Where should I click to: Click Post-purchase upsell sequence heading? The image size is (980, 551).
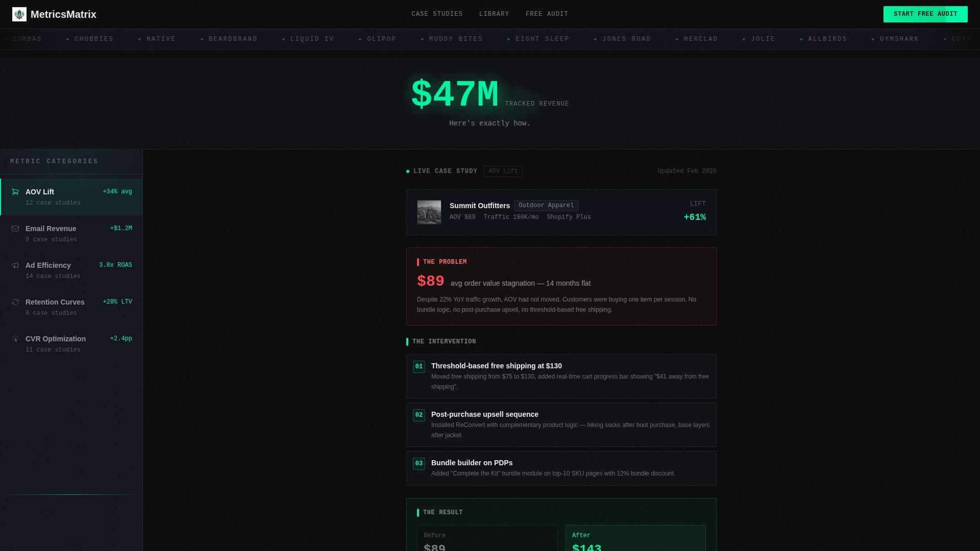(x=485, y=414)
